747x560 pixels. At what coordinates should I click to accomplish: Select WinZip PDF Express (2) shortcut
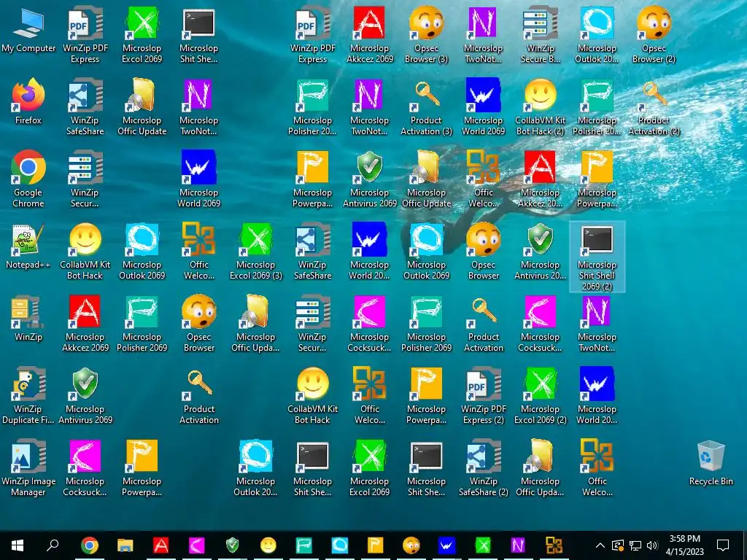coord(483,395)
